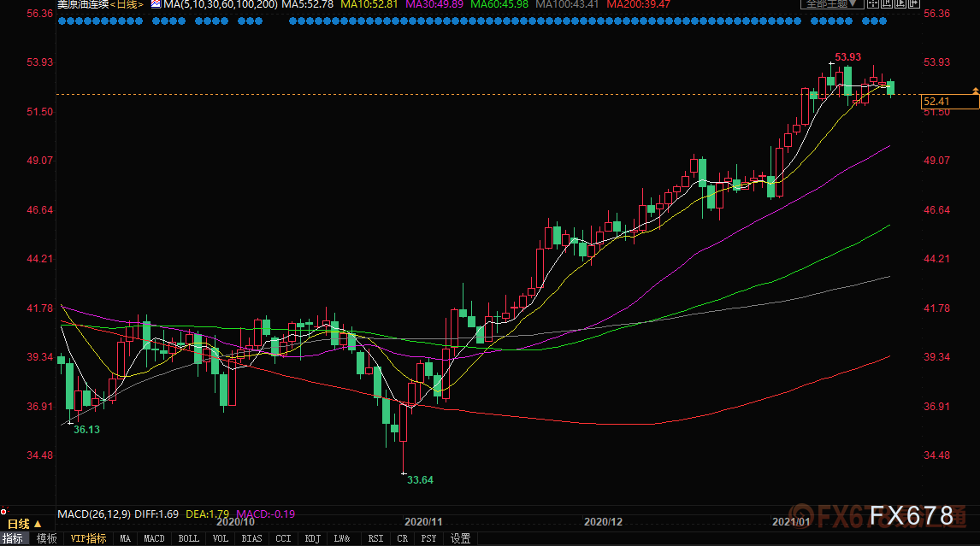Toggle the MACD indicator in bottom bar

154,538
